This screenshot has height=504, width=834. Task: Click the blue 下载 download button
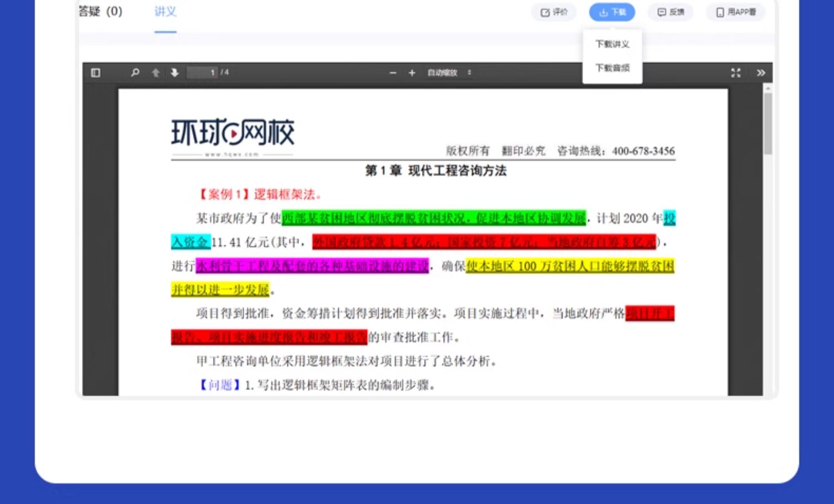[612, 12]
